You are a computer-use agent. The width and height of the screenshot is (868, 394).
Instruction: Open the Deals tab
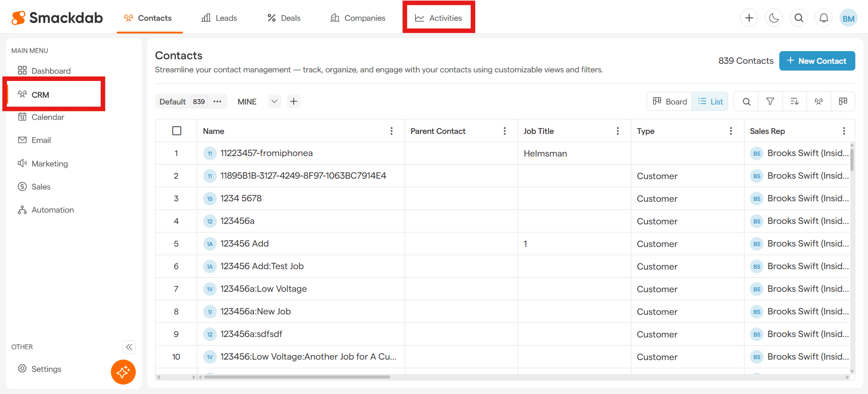click(284, 18)
